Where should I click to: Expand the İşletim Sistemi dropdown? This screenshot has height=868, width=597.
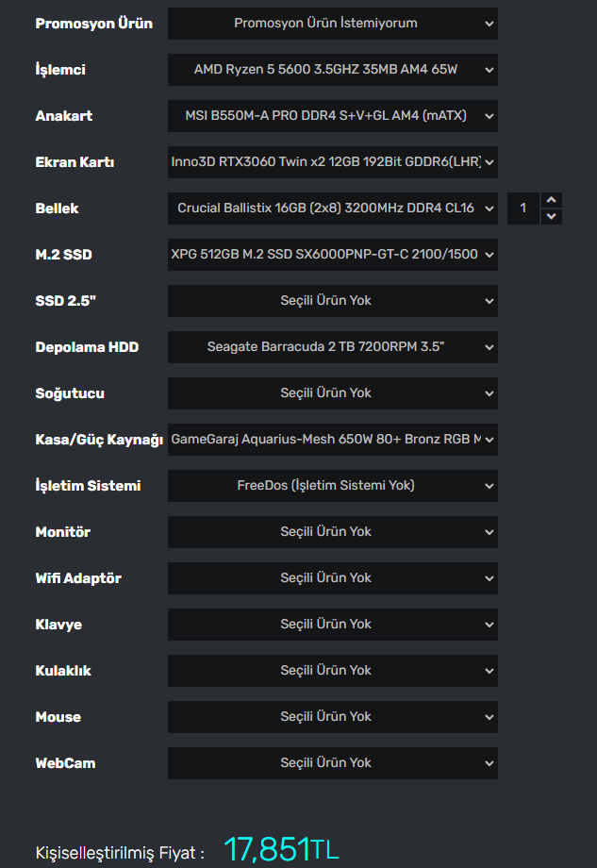pyautogui.click(x=332, y=486)
